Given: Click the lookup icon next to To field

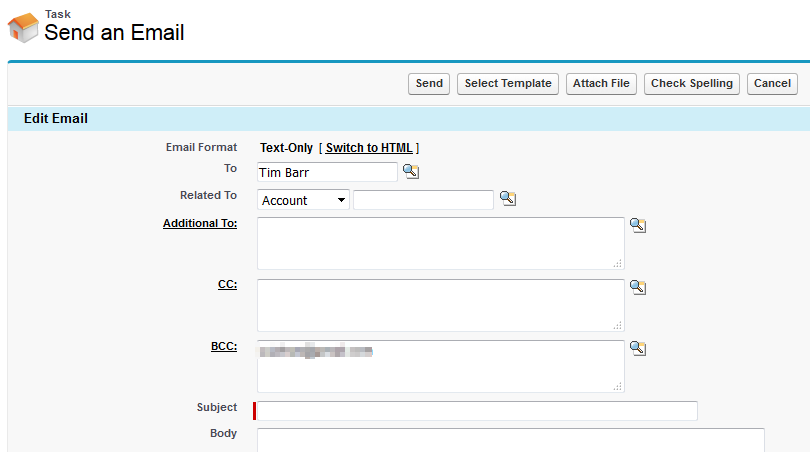Looking at the screenshot, I should click(x=410, y=172).
